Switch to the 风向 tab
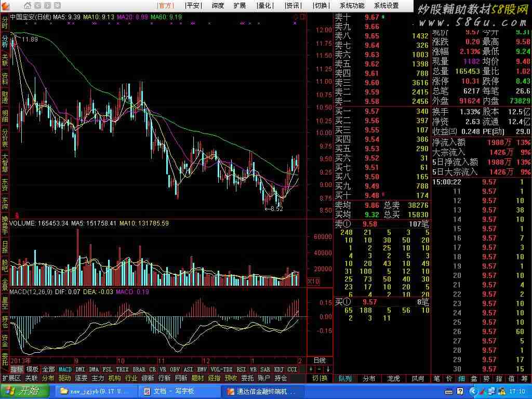532x399 pixels. click(x=418, y=378)
